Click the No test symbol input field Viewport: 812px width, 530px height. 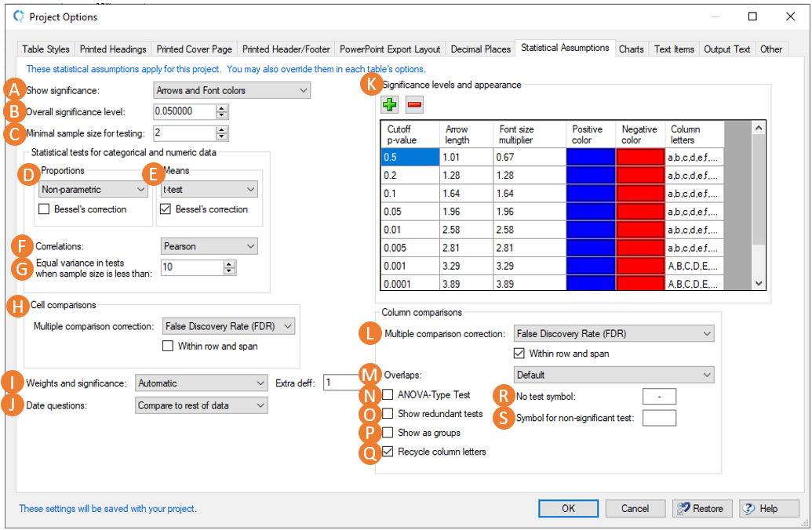[x=659, y=397]
